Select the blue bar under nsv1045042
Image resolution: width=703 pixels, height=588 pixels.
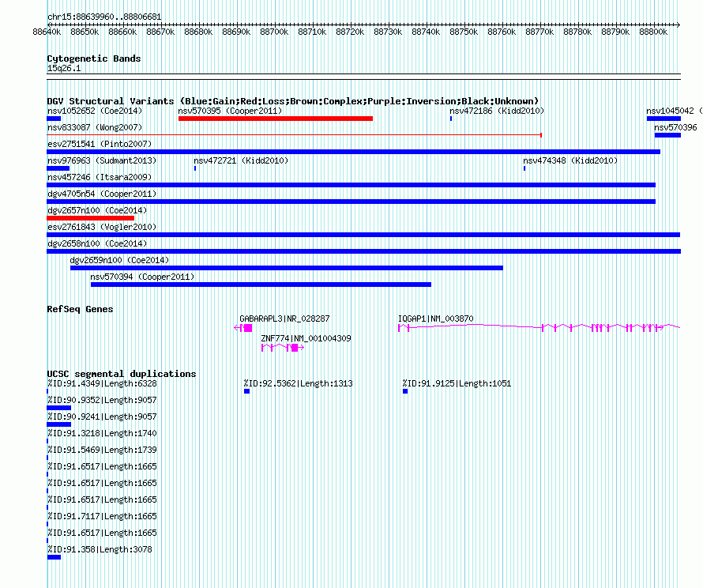pos(664,119)
